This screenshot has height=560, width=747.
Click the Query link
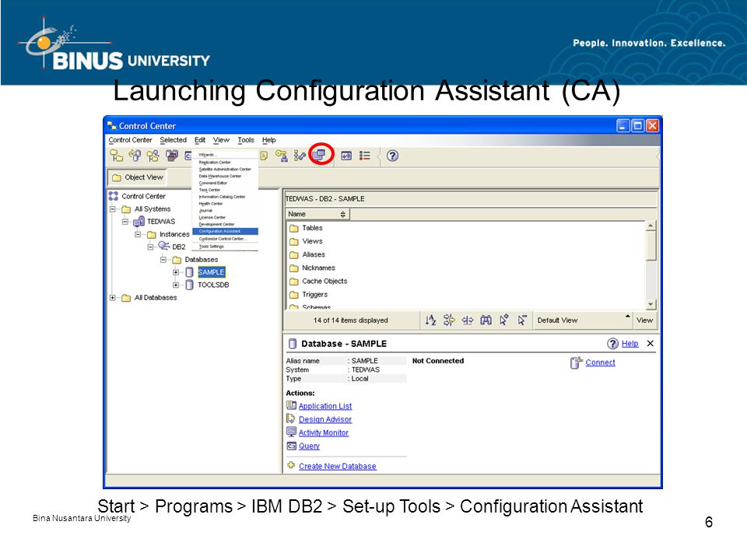pos(309,446)
